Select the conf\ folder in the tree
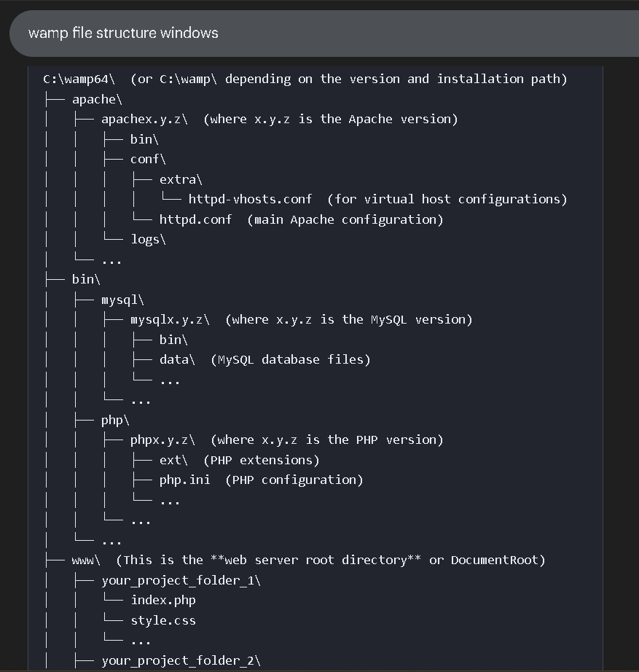Viewport: 639px width, 672px height. coord(148,159)
